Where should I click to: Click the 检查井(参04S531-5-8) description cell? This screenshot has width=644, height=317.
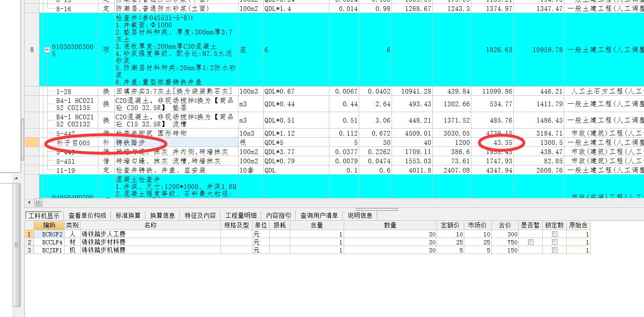pyautogui.click(x=176, y=50)
